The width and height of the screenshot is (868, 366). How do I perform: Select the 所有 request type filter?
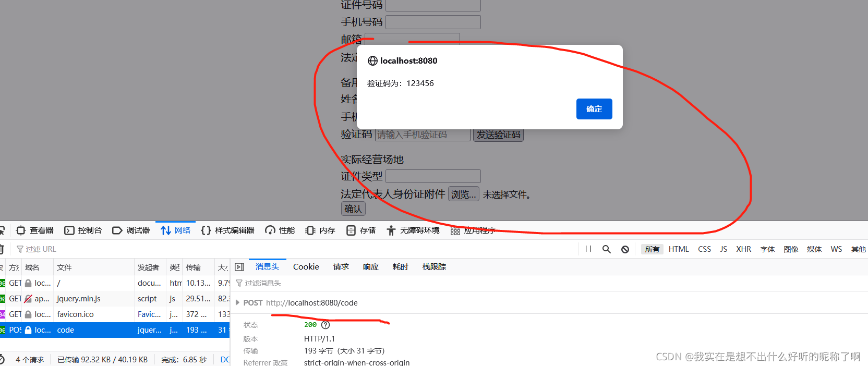tap(652, 249)
